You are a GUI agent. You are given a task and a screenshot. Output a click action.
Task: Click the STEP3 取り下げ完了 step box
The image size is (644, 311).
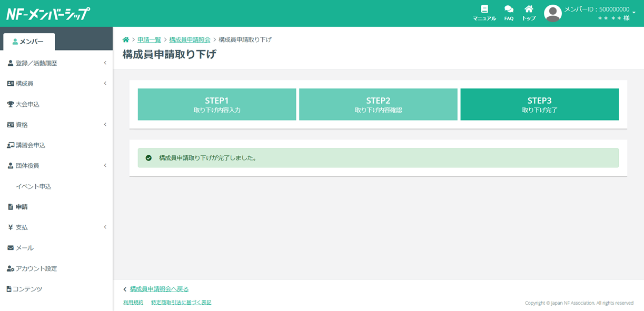539,104
